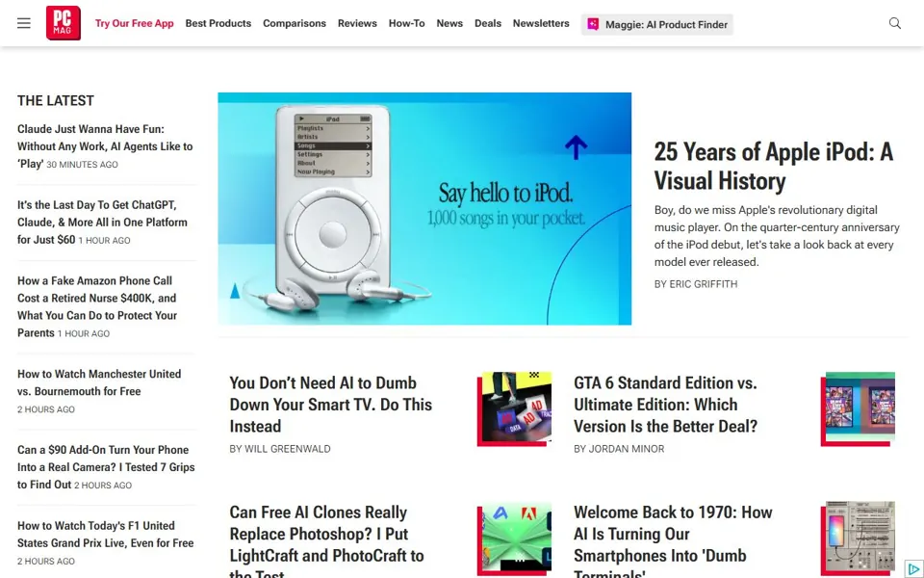Image resolution: width=924 pixels, height=578 pixels.
Task: Open 'Dumb Down Your Smart TV' headline
Action: pyautogui.click(x=330, y=405)
